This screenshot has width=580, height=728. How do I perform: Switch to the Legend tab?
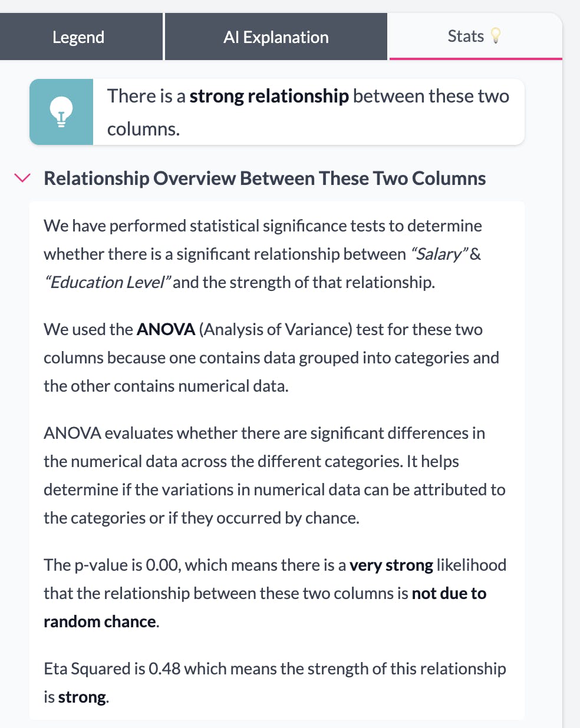(78, 37)
